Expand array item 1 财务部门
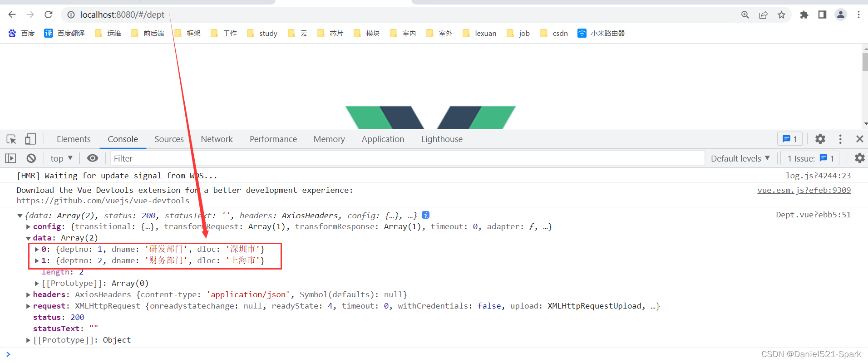868x363 pixels. pyautogui.click(x=37, y=260)
